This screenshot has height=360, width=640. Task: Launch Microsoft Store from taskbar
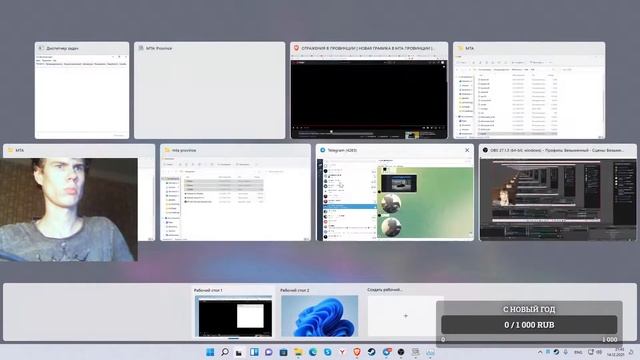click(x=283, y=352)
